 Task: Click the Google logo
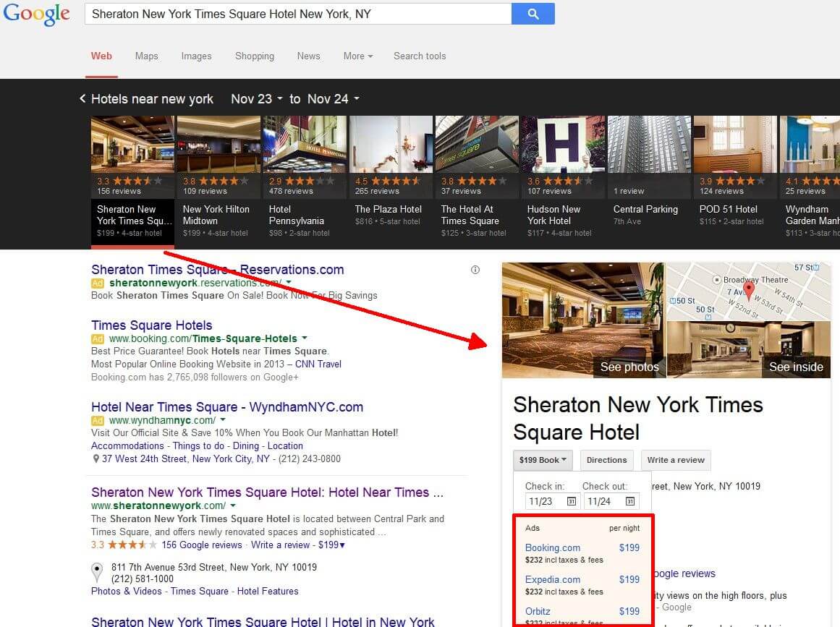coord(36,14)
